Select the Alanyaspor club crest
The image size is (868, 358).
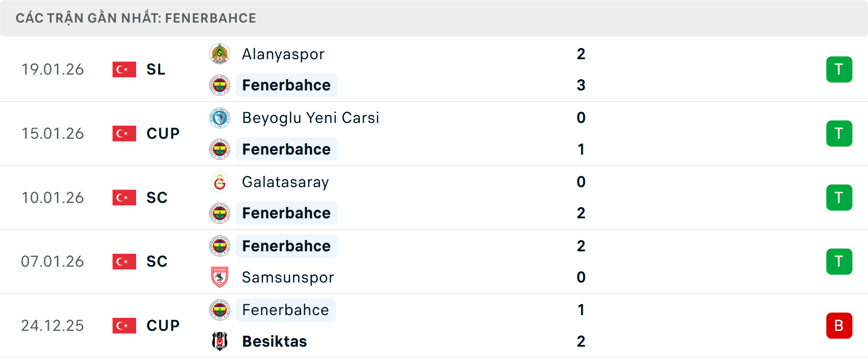click(x=220, y=54)
